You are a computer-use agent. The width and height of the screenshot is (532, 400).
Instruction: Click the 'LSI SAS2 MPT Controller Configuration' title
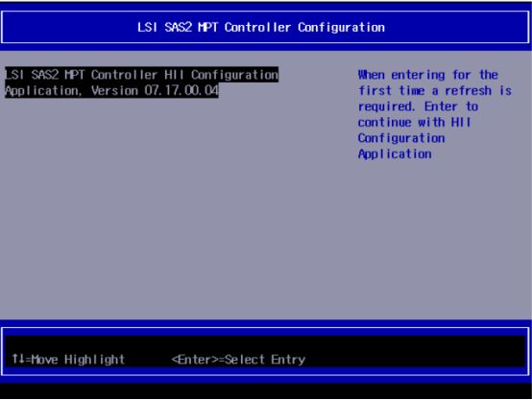[x=261, y=28]
